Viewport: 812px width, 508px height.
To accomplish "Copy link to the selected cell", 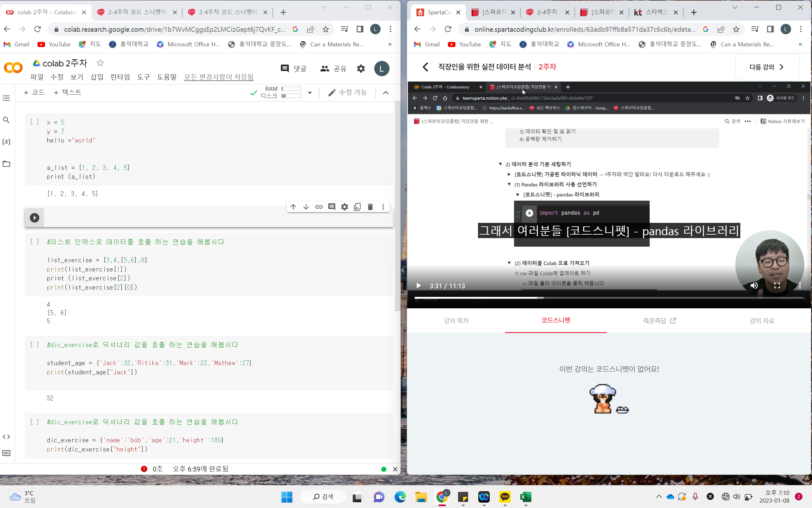I will (319, 207).
